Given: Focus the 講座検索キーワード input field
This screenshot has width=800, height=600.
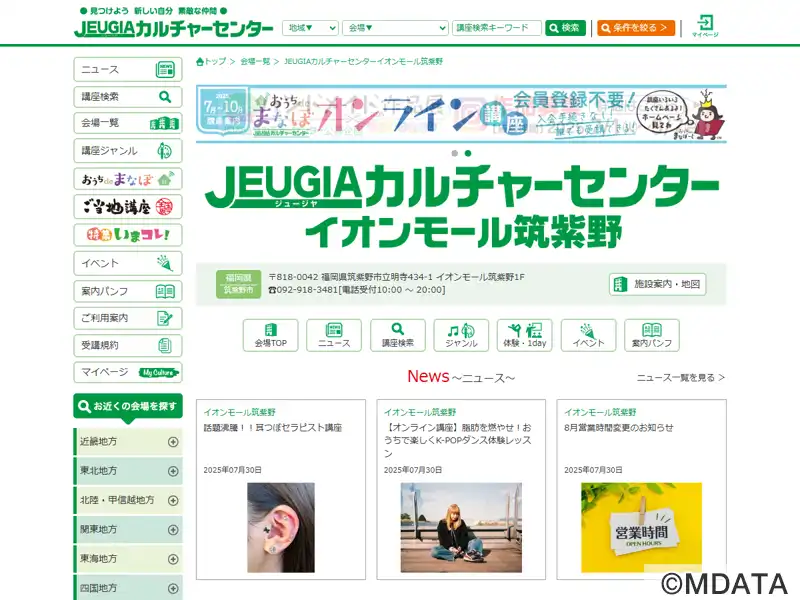Looking at the screenshot, I should 496,28.
